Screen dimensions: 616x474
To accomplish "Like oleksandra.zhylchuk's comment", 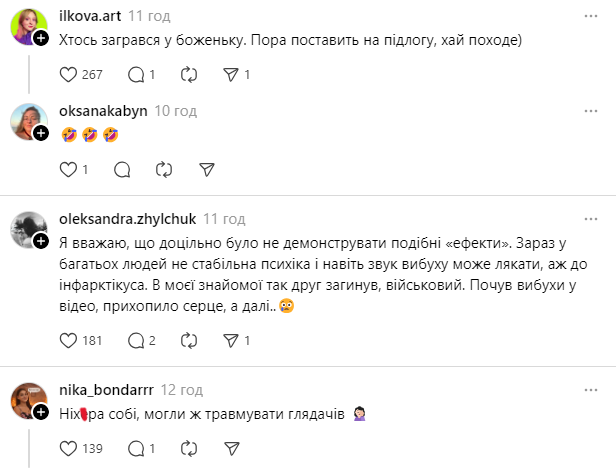I will point(69,341).
